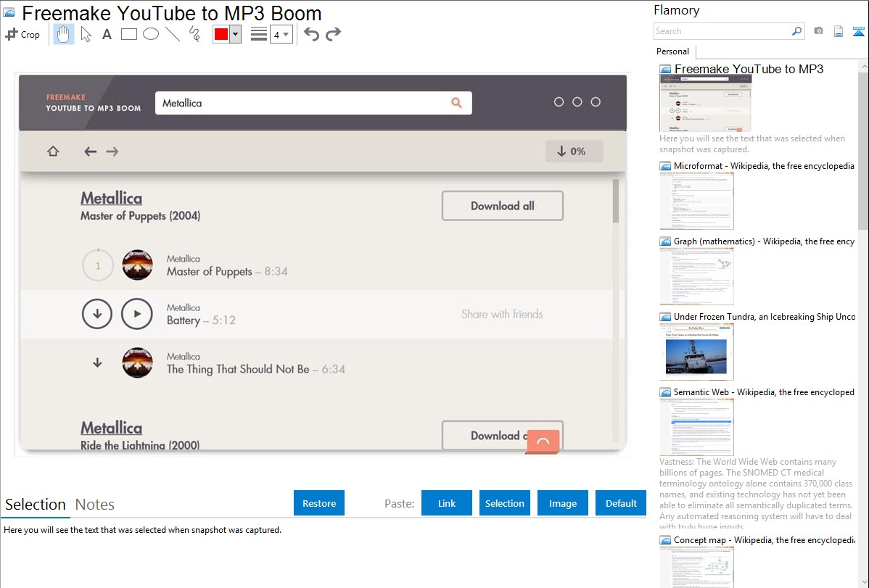Pick the red color swatch
869x588 pixels.
221,34
